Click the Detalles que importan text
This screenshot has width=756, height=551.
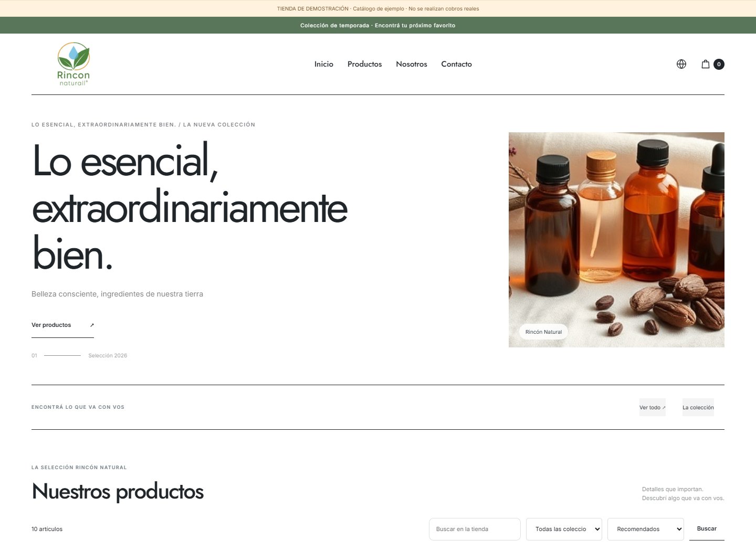pyautogui.click(x=673, y=489)
